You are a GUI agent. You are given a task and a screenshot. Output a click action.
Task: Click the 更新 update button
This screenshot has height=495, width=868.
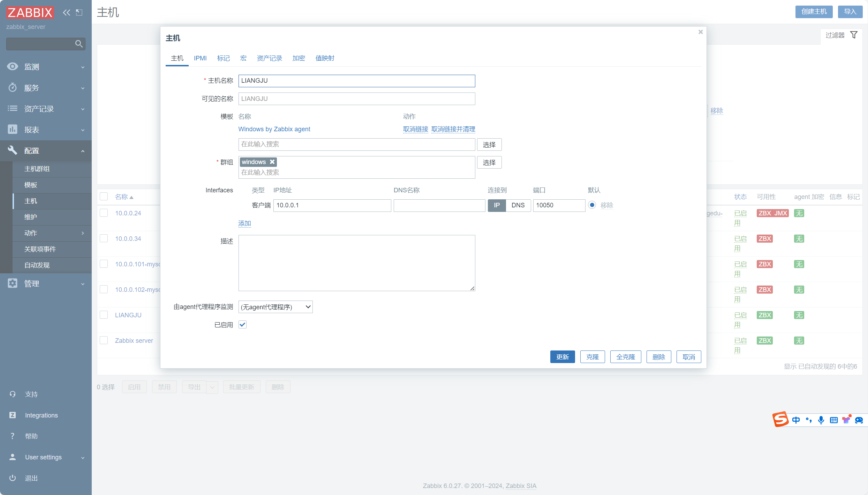[x=562, y=357]
